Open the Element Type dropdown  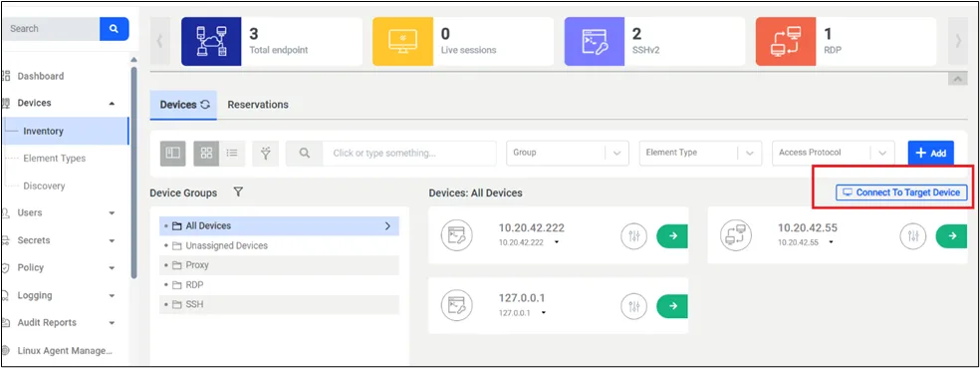pyautogui.click(x=700, y=153)
